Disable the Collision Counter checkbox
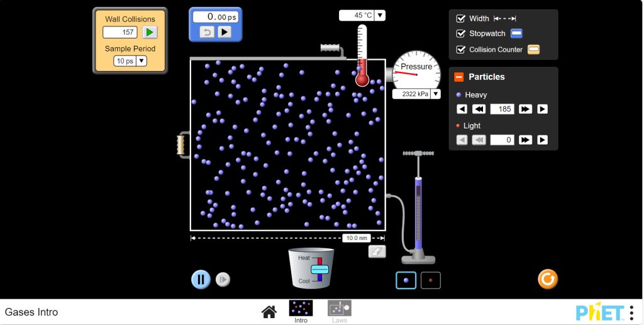Screen dimensions: 644x325 coord(461,50)
